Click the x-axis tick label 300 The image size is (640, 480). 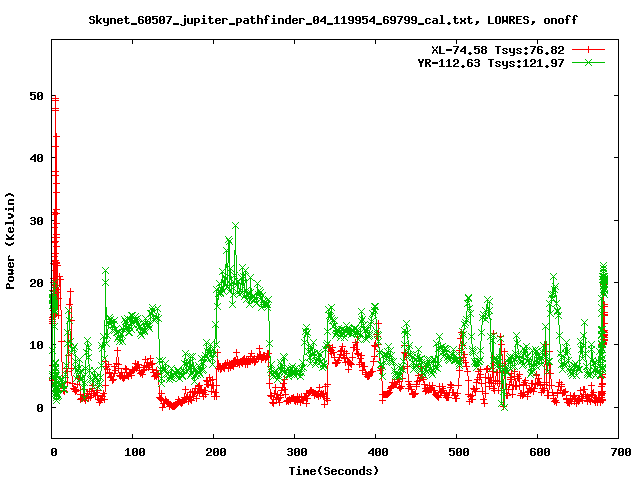coord(297,452)
